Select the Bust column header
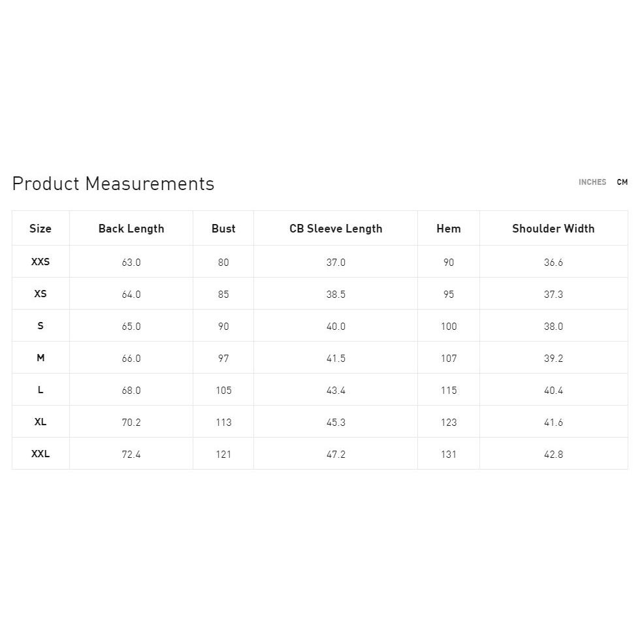This screenshot has height=644, width=644. coord(223,229)
